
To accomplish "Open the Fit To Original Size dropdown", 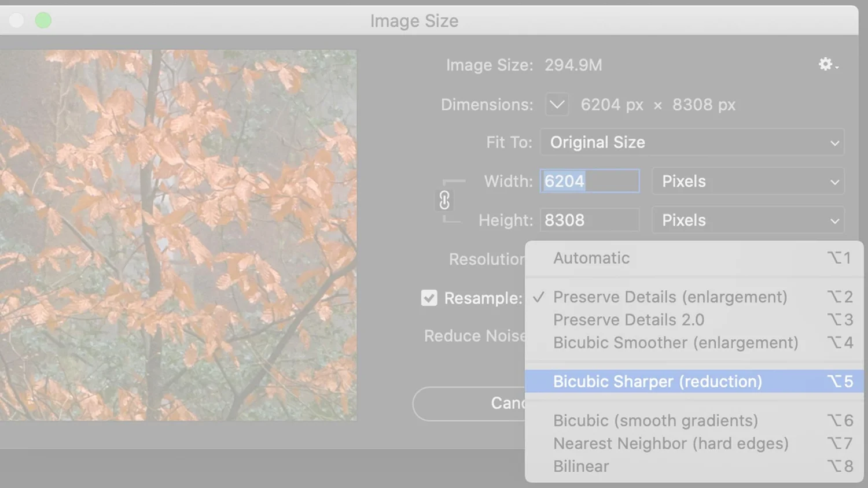I will click(692, 142).
